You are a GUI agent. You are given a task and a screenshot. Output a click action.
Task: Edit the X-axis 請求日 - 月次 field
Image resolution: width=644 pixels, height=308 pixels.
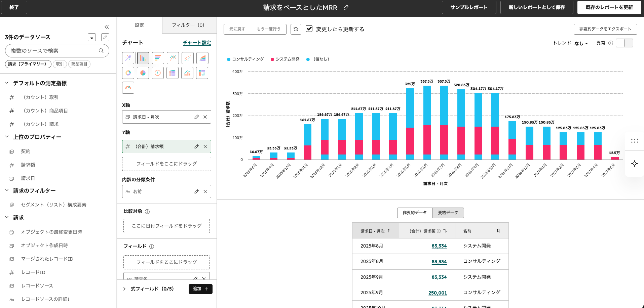[196, 117]
